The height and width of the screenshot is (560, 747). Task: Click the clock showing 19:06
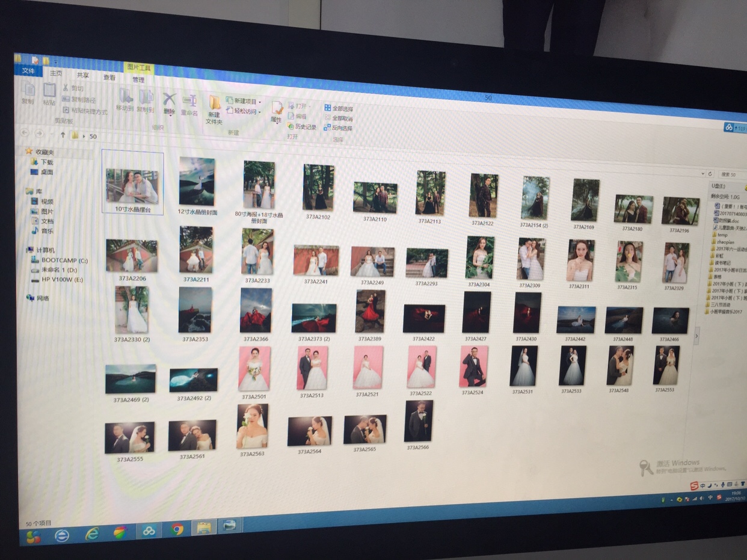point(735,494)
